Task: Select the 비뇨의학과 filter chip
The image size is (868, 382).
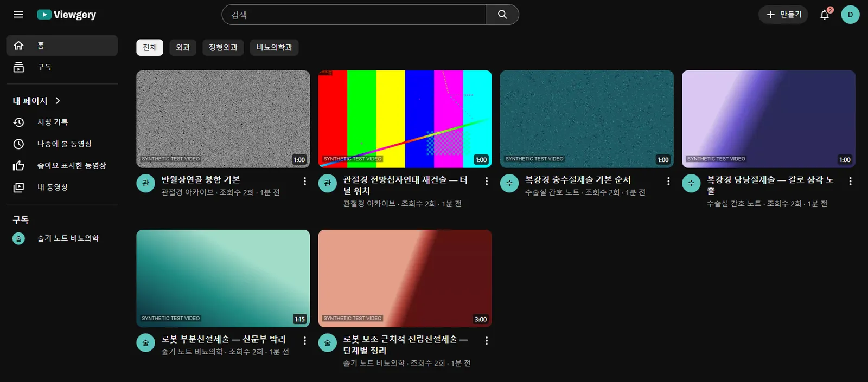Action: [274, 48]
